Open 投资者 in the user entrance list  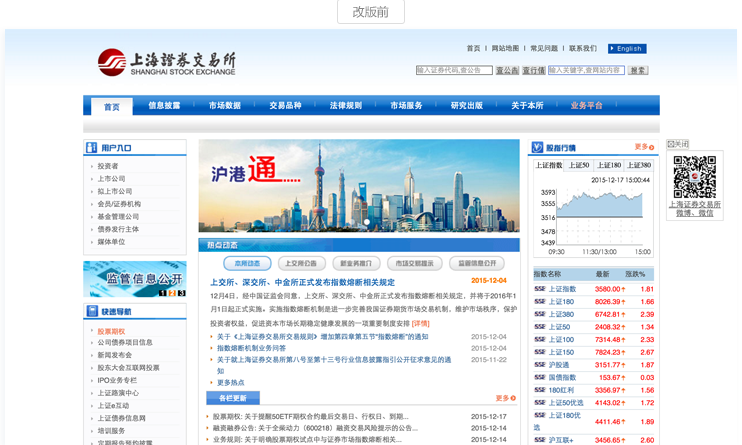coord(108,166)
